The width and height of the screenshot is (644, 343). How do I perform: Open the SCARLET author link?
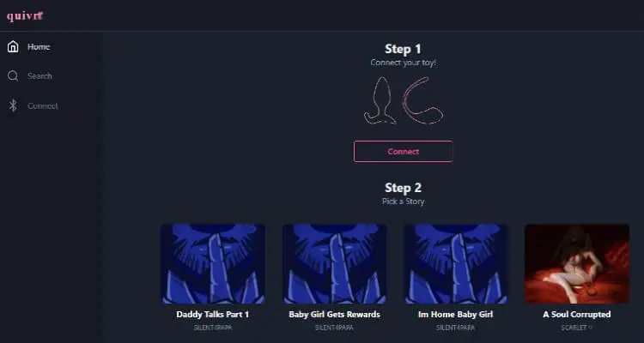click(x=577, y=328)
